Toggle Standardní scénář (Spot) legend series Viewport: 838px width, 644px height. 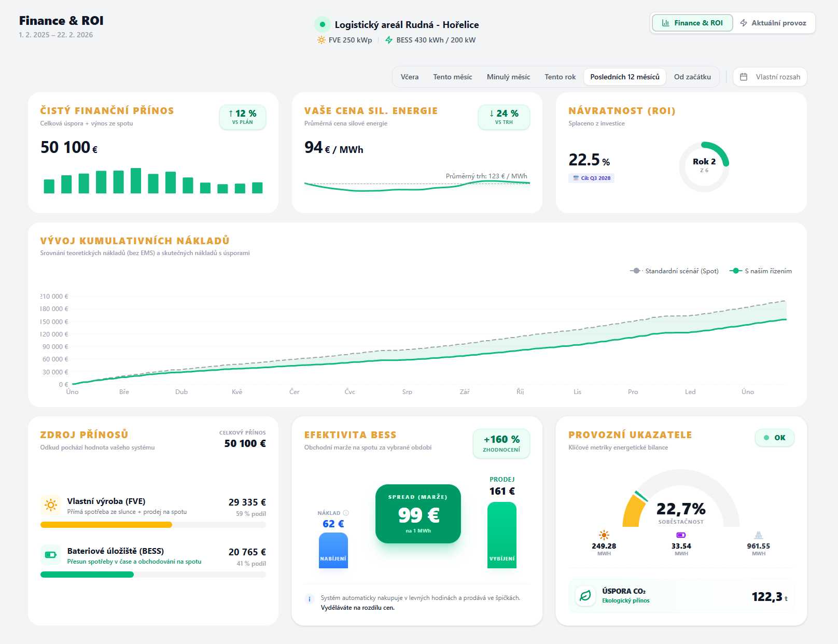click(675, 271)
